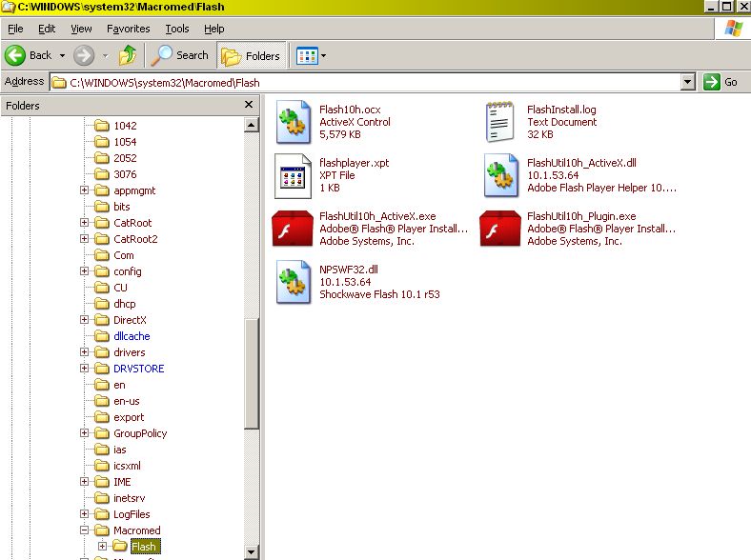Open the Tools menu

(177, 29)
